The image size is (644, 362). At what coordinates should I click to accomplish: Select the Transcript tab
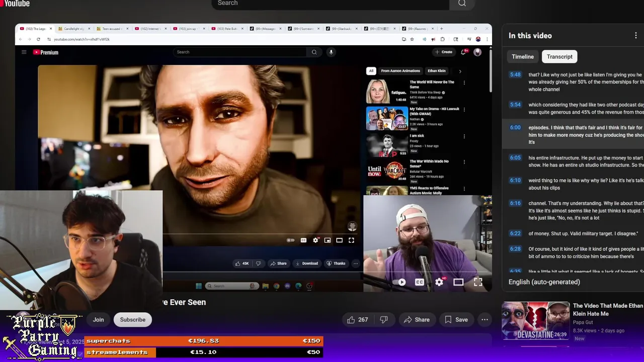559,57
